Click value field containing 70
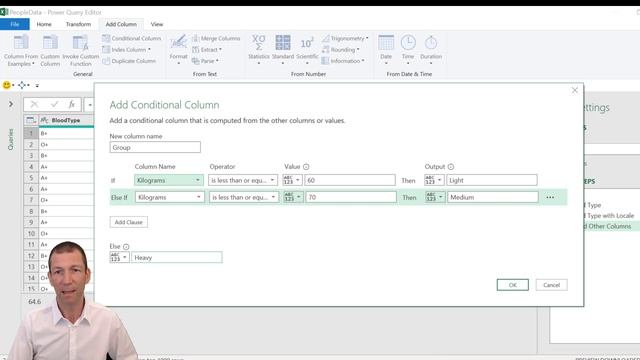The height and width of the screenshot is (360, 640). (x=351, y=197)
